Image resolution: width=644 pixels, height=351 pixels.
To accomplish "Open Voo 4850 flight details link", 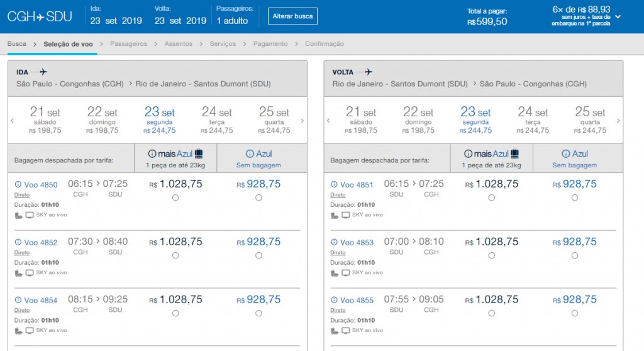I will (x=41, y=184).
